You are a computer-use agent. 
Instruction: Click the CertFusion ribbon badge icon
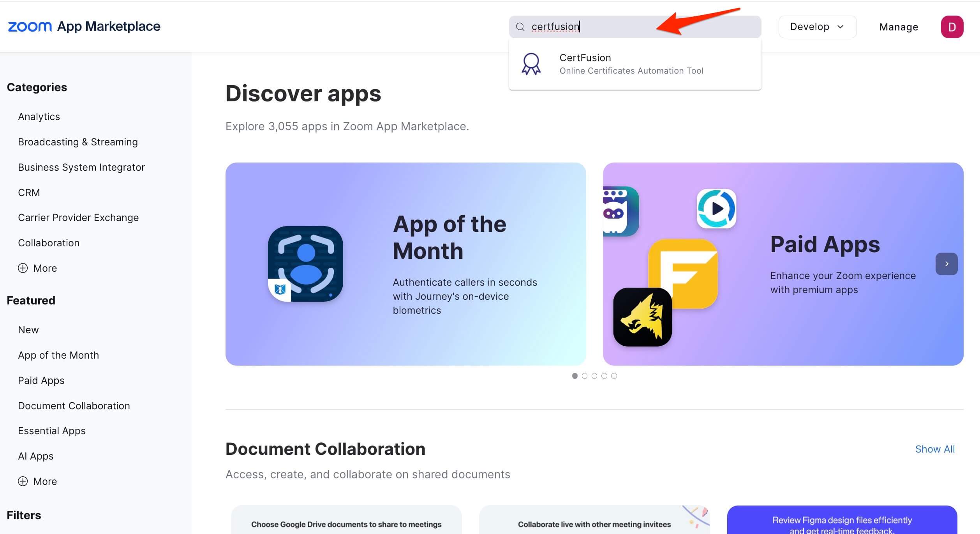[x=531, y=64]
